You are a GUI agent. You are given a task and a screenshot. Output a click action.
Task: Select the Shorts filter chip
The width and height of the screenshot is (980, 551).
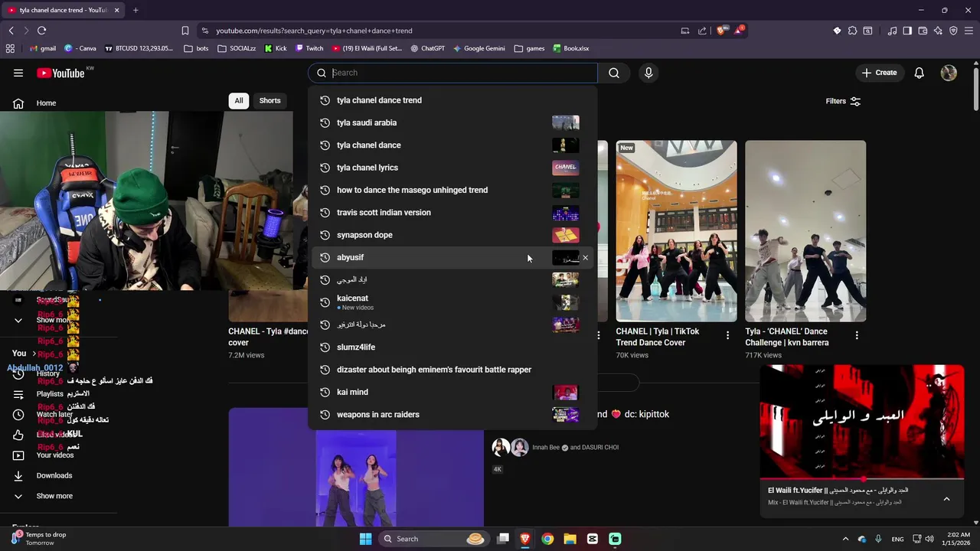pos(269,100)
